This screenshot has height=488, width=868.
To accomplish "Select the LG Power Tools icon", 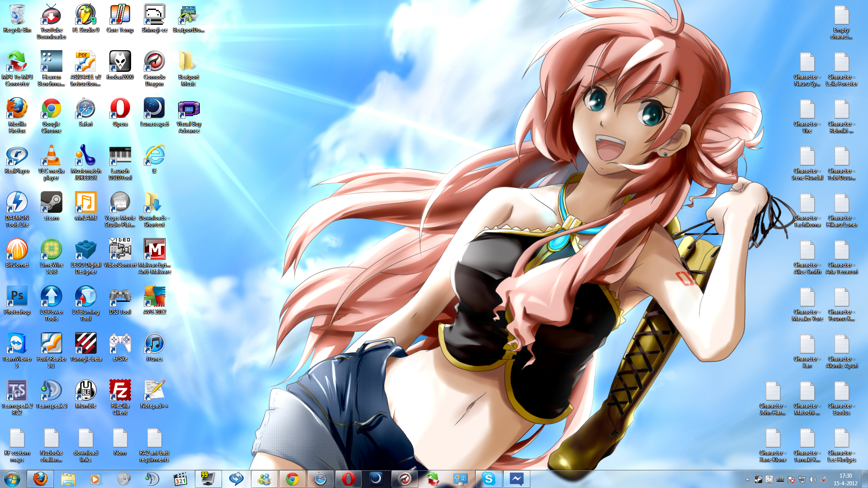I will click(x=52, y=304).
